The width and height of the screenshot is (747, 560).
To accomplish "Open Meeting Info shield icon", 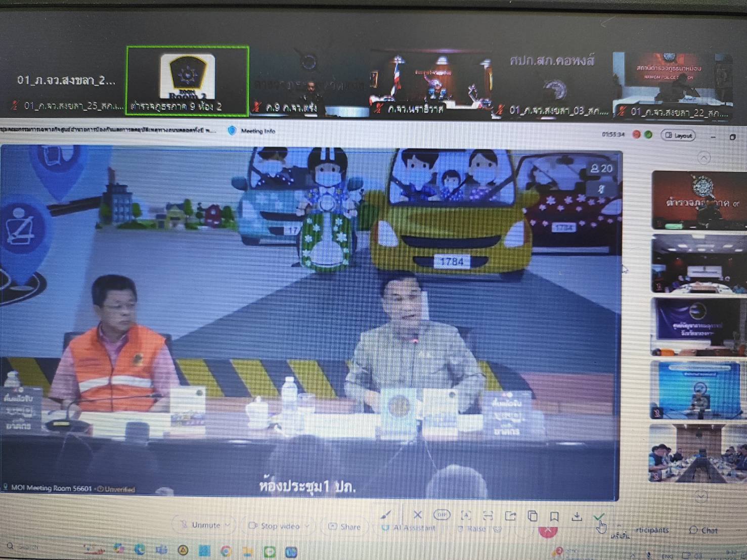I will click(232, 131).
